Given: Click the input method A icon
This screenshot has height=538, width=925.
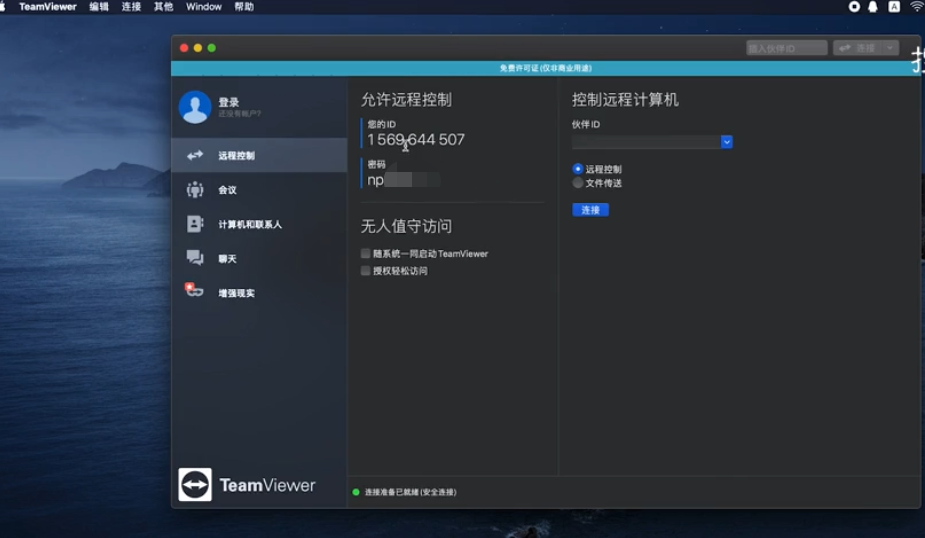Looking at the screenshot, I should click(x=894, y=6).
